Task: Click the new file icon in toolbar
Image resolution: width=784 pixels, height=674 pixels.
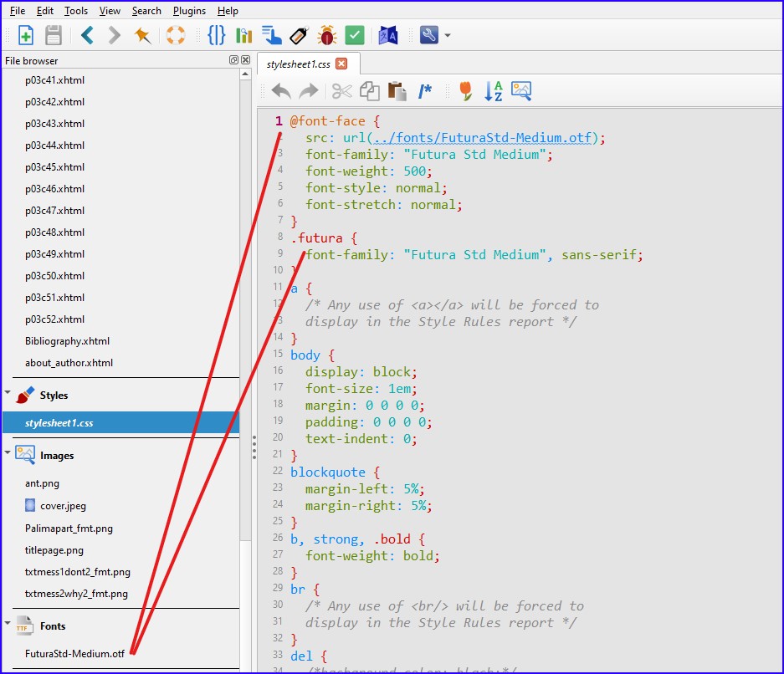Action: click(26, 35)
